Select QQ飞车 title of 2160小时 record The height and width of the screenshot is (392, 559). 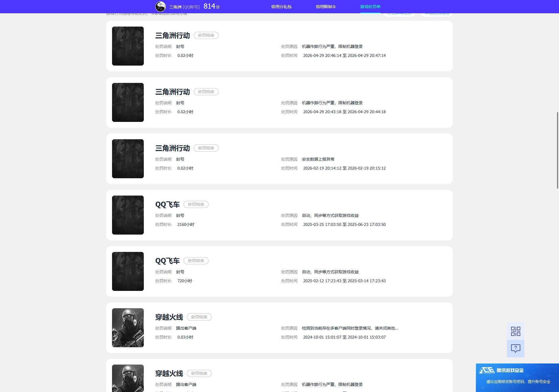pos(167,205)
